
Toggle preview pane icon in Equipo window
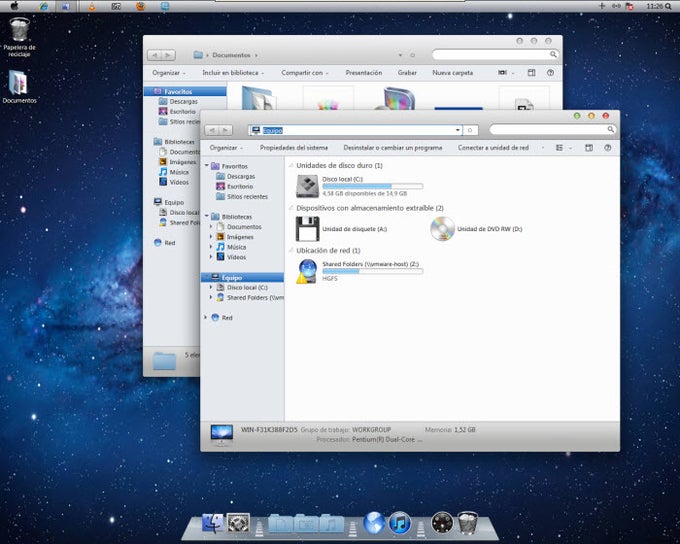click(x=588, y=148)
